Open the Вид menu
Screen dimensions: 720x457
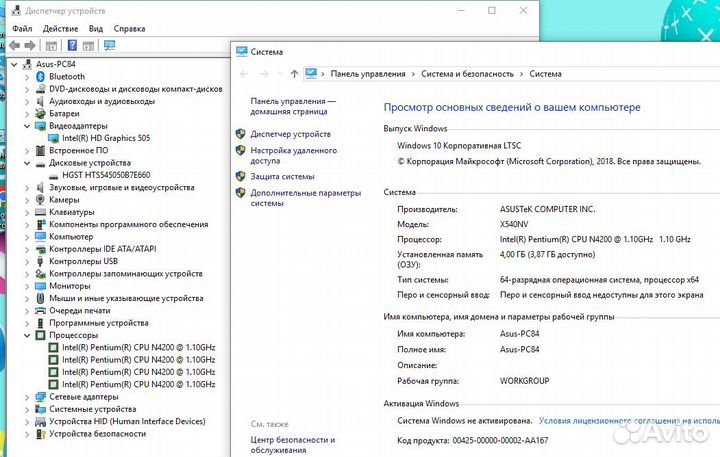coord(96,28)
